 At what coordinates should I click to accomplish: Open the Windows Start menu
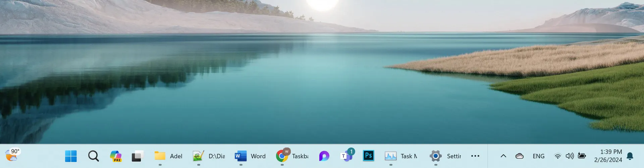(71, 156)
